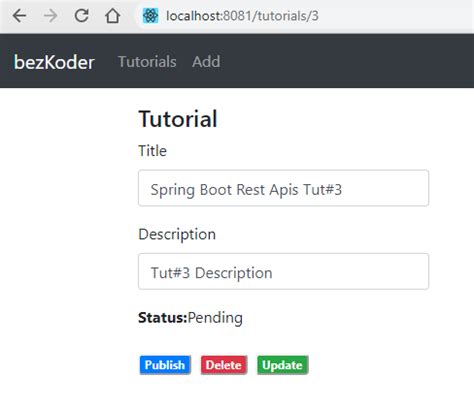Click the Title label
Image resolution: width=474 pixels, height=407 pixels.
coord(152,151)
